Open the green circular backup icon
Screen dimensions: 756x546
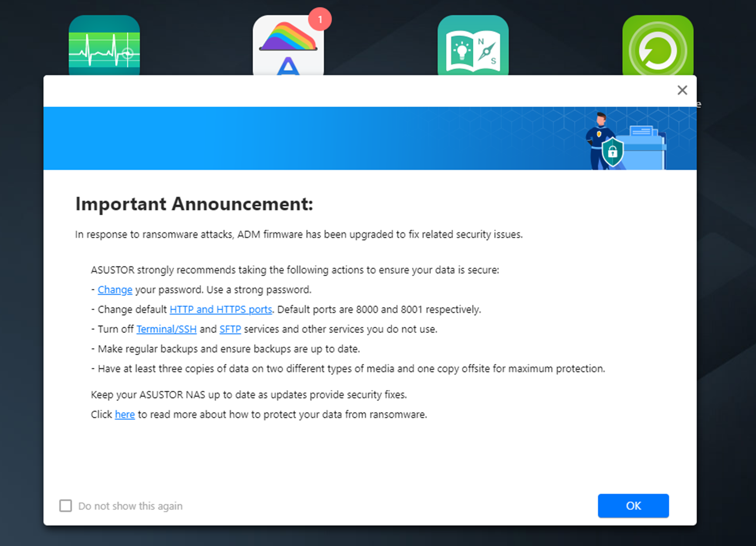(658, 46)
